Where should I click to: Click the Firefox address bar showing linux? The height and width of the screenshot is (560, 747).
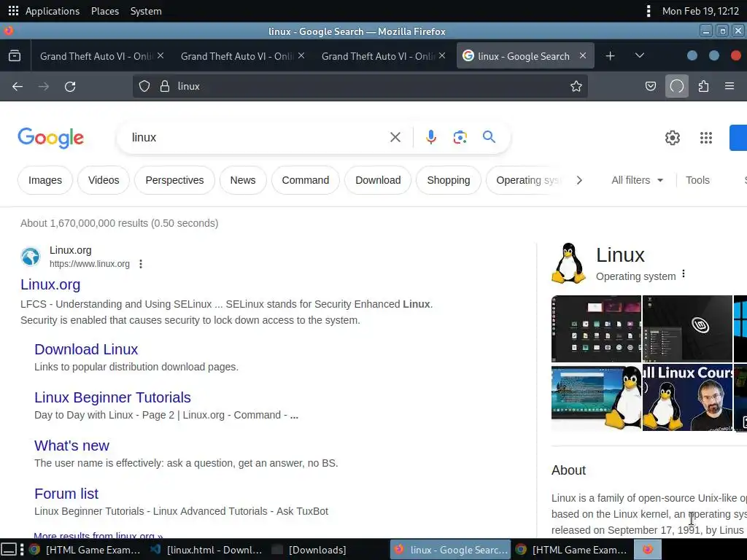tap(360, 86)
